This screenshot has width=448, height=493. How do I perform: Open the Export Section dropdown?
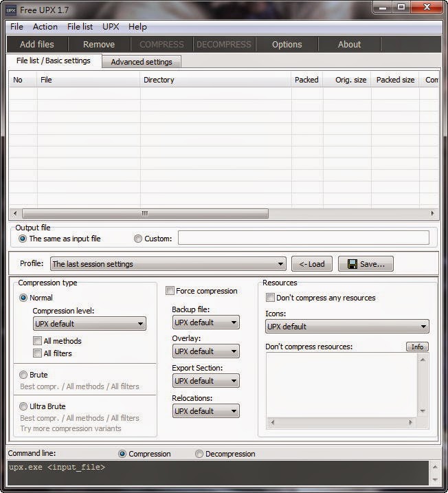(x=205, y=381)
